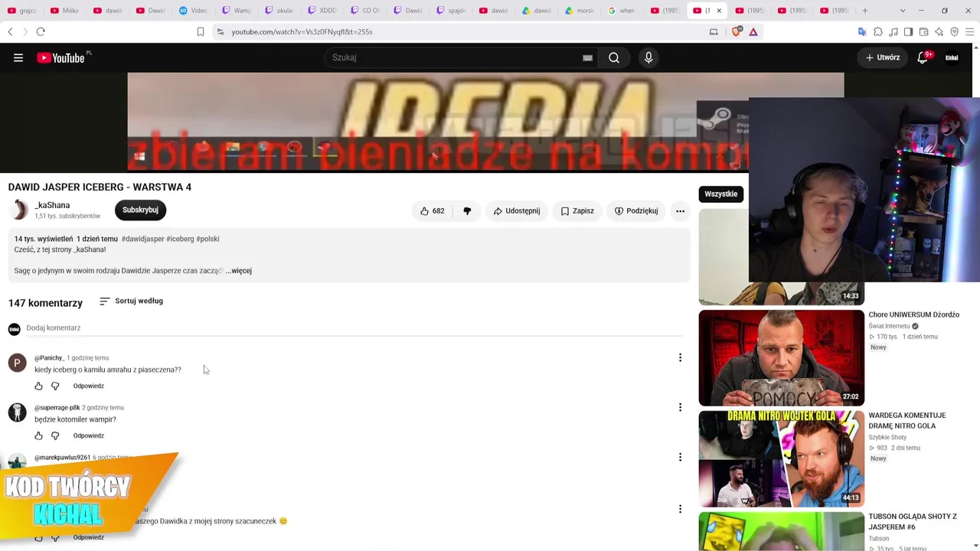Select the youtube.com address bar URL
Image resolution: width=980 pixels, height=551 pixels.
point(302,31)
